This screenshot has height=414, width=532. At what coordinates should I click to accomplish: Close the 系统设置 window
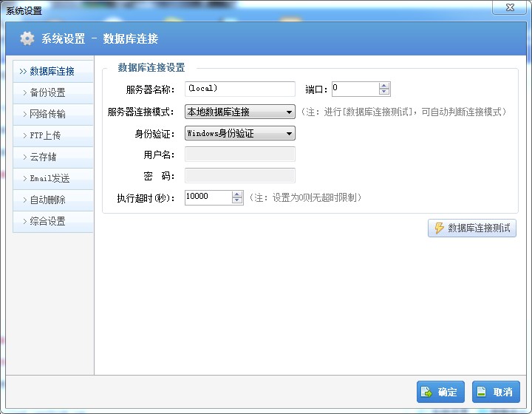click(510, 7)
